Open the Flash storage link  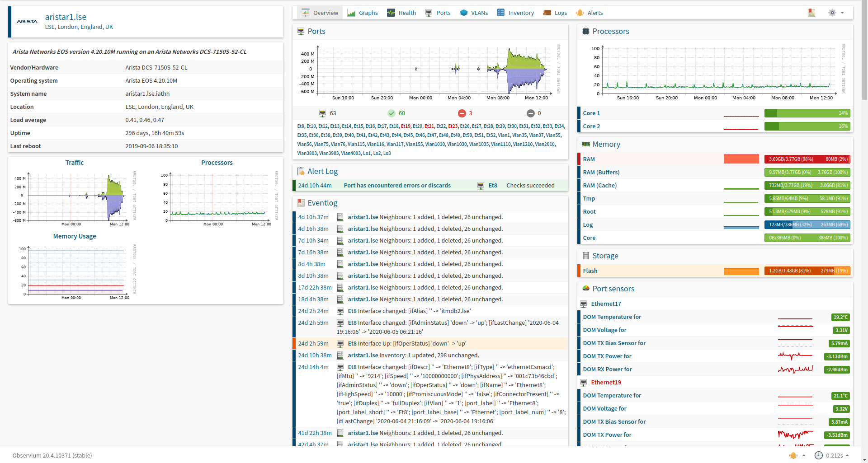pos(590,271)
